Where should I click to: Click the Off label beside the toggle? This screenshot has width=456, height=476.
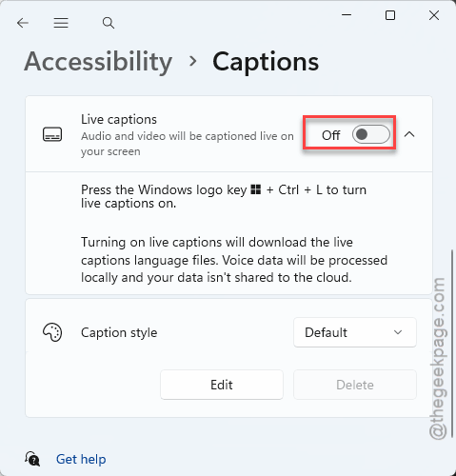point(330,135)
